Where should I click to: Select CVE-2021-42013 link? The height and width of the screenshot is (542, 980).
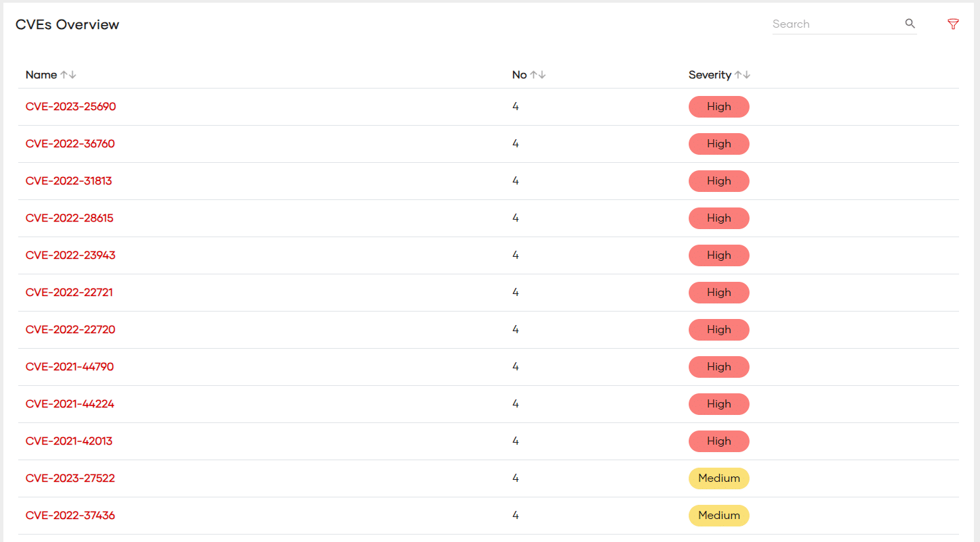point(68,441)
